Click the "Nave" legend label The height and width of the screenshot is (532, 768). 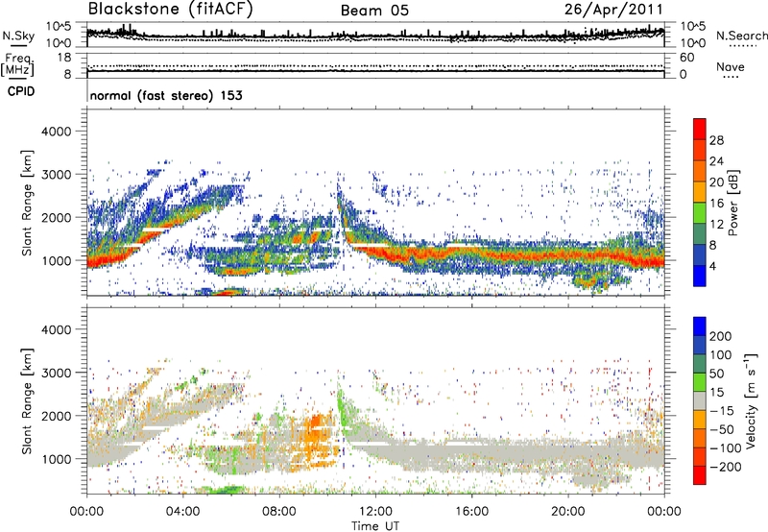pos(731,67)
